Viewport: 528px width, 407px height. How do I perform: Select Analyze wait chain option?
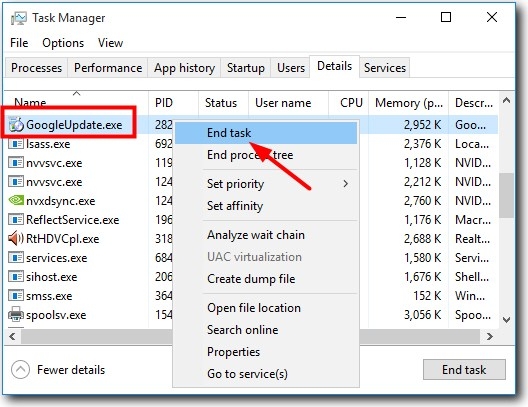(x=266, y=235)
